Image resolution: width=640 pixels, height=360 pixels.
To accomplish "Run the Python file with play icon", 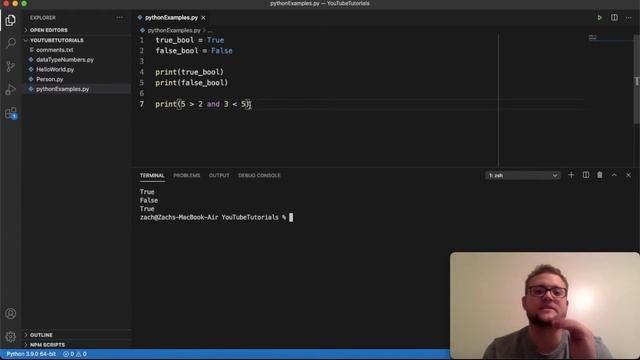I will tap(599, 18).
